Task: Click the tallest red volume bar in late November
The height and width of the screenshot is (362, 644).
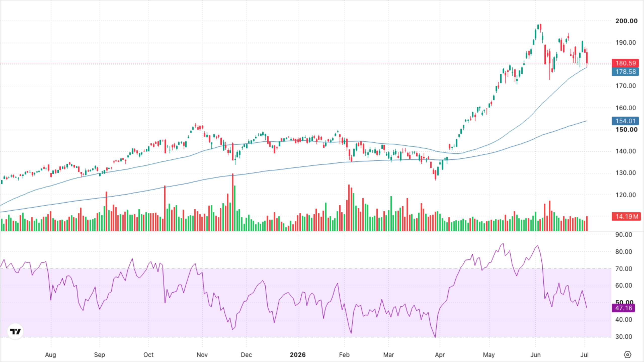Action: [233, 202]
